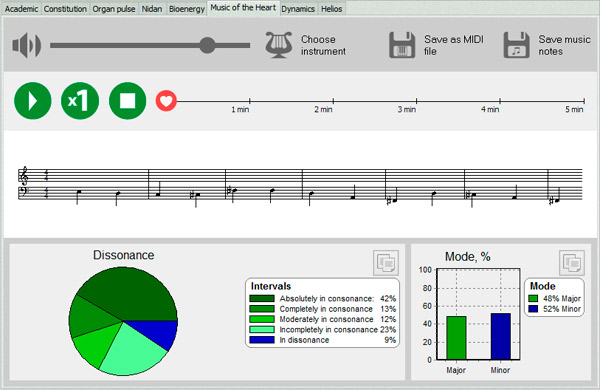Click the green 48% Major legend swatch
Viewport: 600px width, 390px height.
533,299
